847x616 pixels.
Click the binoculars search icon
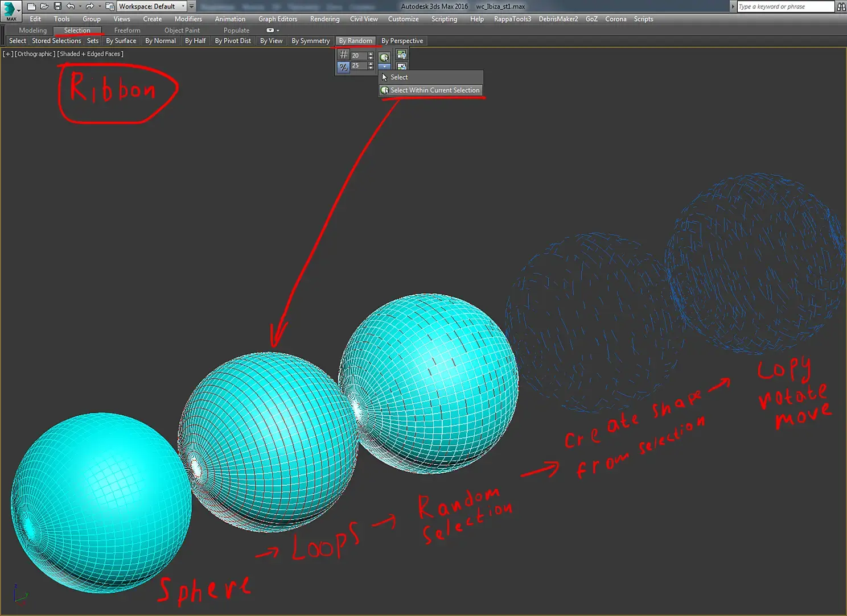tap(841, 6)
